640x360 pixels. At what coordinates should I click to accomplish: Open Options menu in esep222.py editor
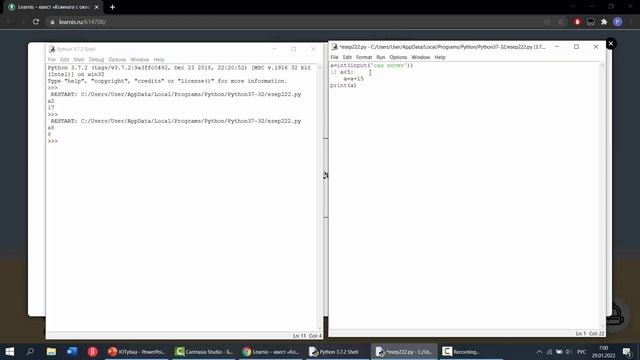coord(398,57)
